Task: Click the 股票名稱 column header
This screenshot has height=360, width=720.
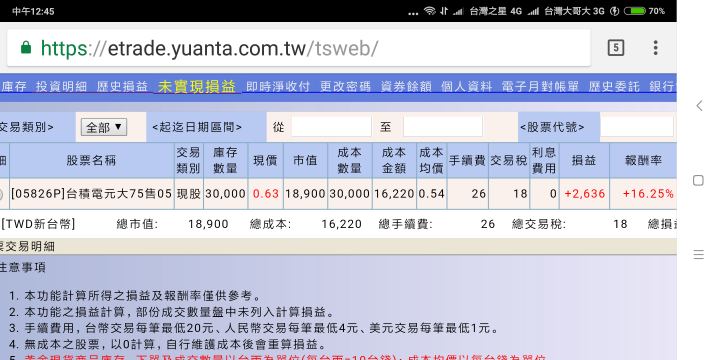Action: 91,160
